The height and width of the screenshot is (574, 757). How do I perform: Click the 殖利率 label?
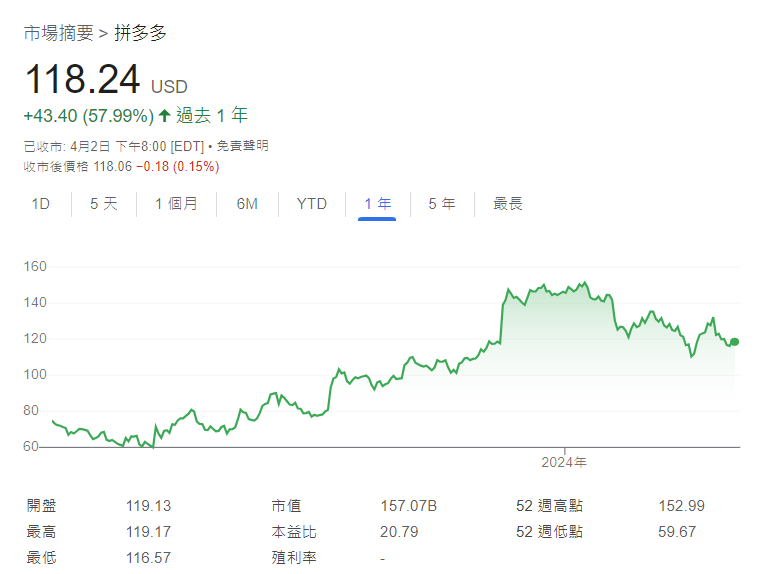[294, 558]
